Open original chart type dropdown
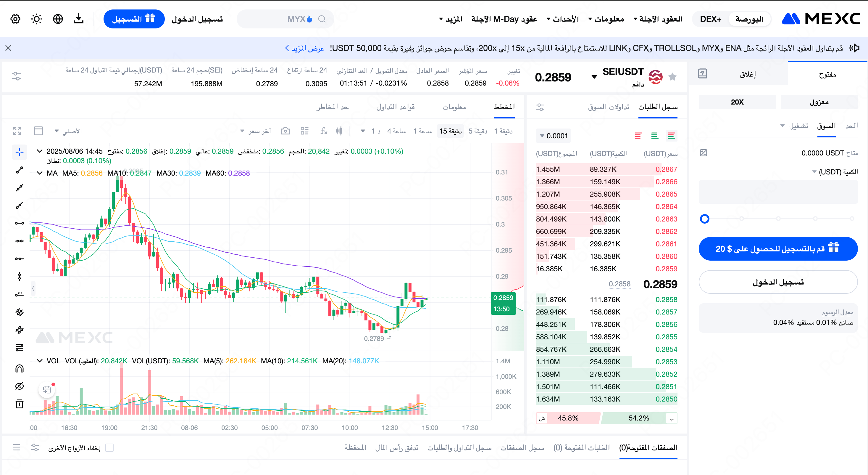The height and width of the screenshot is (475, 868). (x=68, y=131)
